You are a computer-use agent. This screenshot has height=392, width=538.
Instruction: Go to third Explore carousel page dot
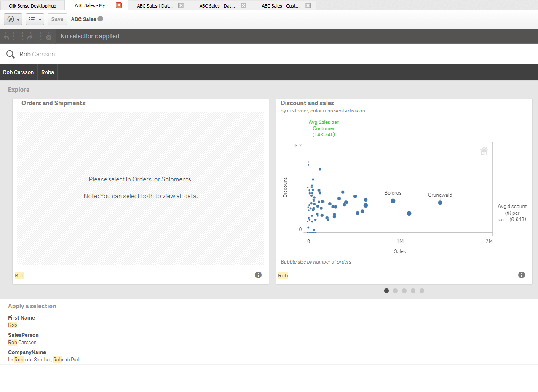click(x=404, y=291)
